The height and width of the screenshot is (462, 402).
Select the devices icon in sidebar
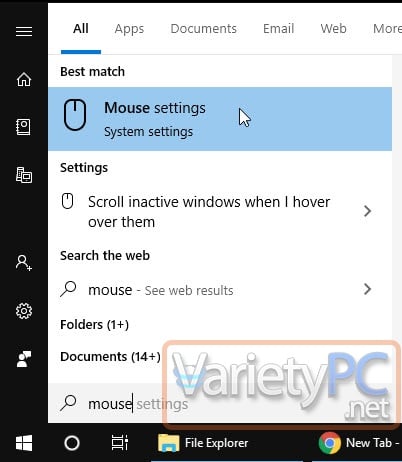pos(24,175)
